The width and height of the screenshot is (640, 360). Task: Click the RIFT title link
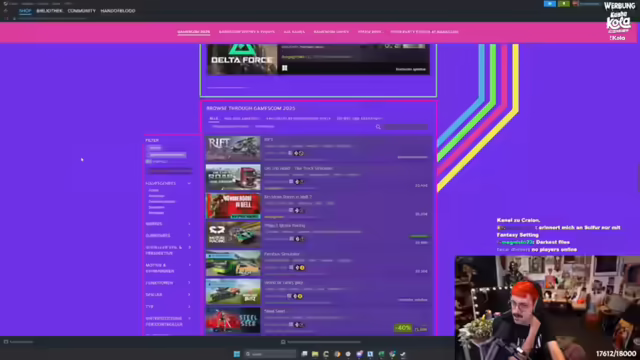click(x=269, y=140)
